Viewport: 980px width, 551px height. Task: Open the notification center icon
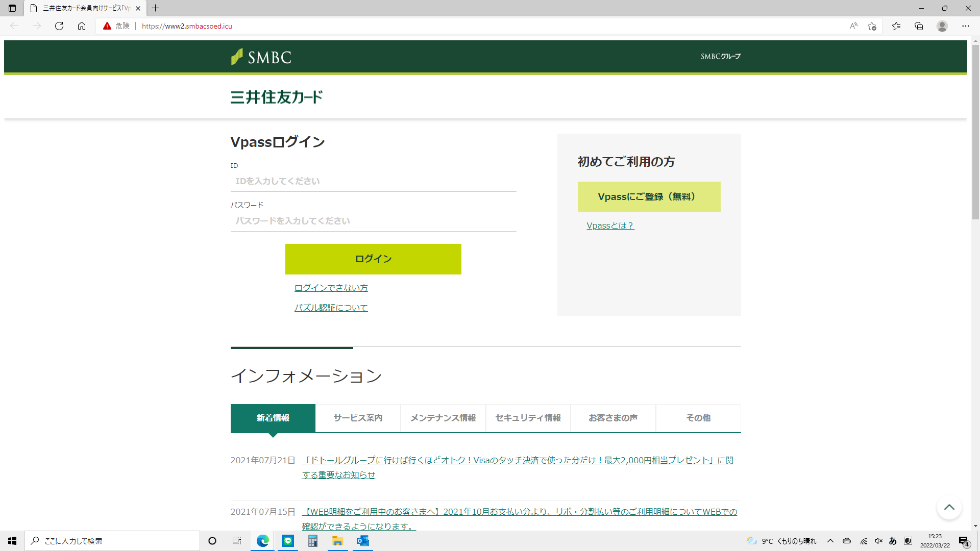pos(964,541)
